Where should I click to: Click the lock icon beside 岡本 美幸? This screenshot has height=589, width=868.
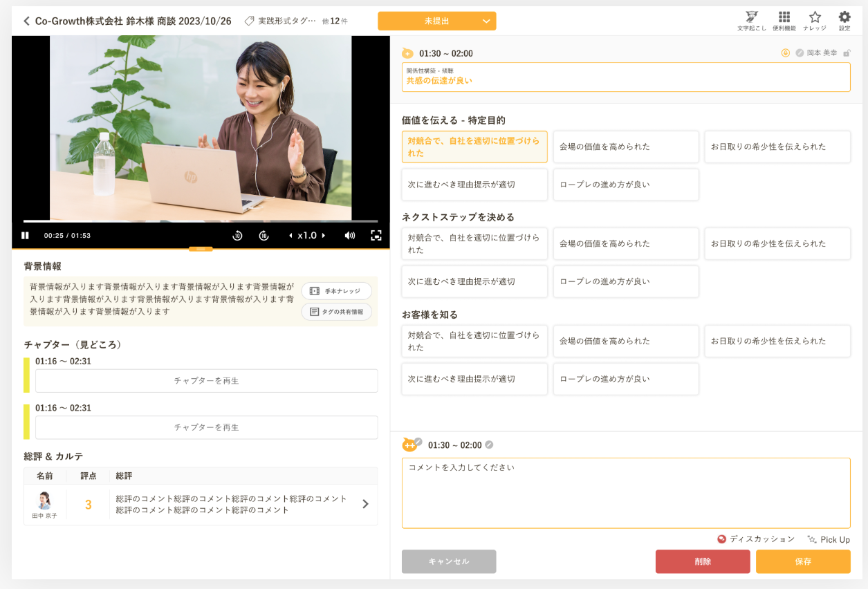click(x=847, y=53)
